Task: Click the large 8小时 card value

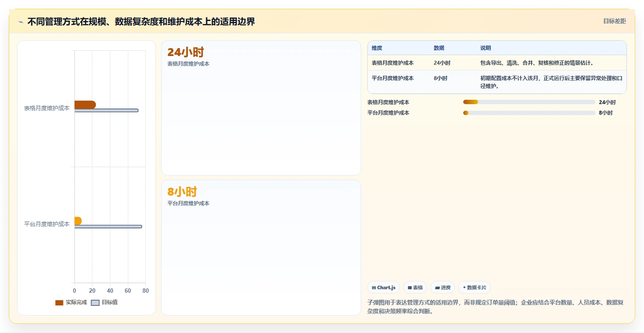Action: coord(182,192)
